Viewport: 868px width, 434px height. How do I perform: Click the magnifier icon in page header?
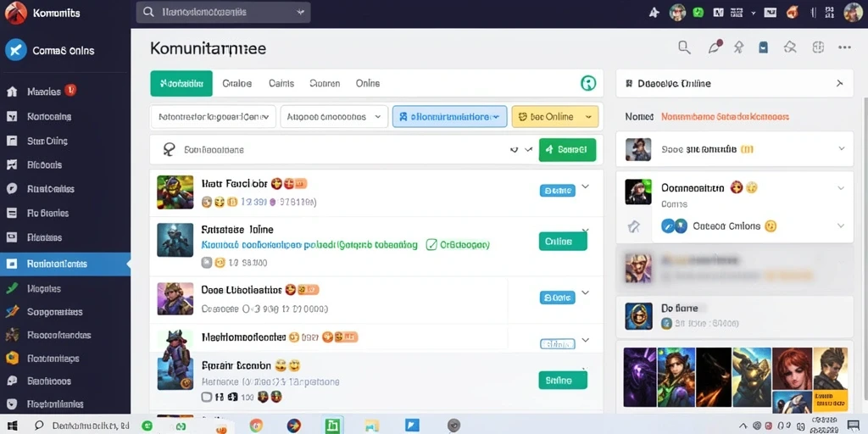(x=684, y=47)
